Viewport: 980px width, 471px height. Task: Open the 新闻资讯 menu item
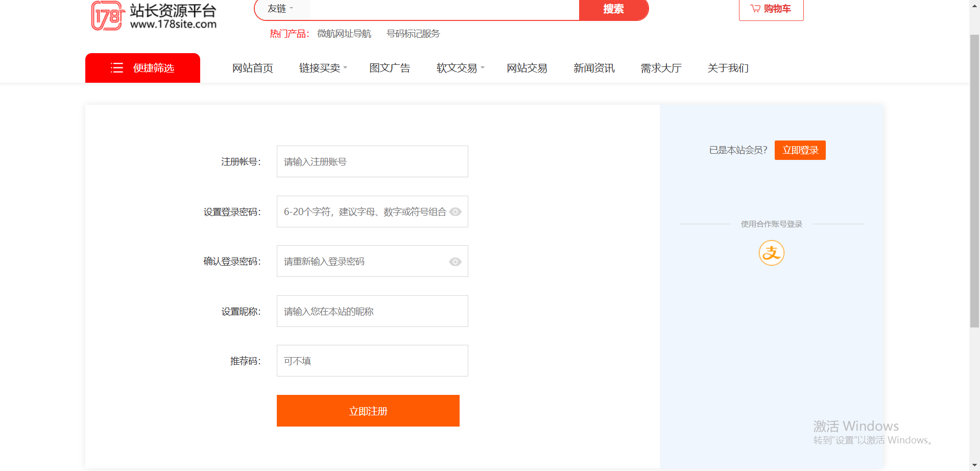tap(593, 68)
